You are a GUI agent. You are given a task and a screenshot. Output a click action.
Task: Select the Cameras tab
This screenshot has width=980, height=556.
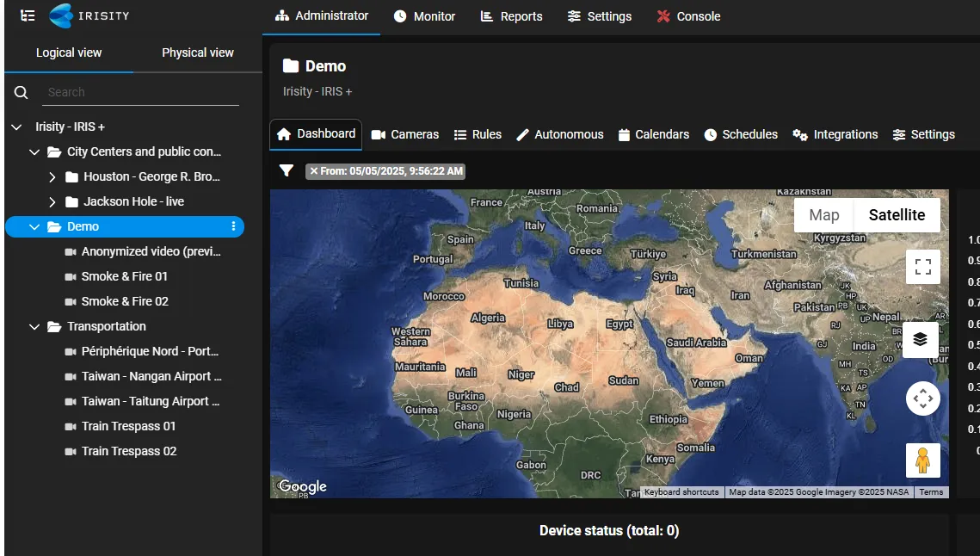pos(405,134)
